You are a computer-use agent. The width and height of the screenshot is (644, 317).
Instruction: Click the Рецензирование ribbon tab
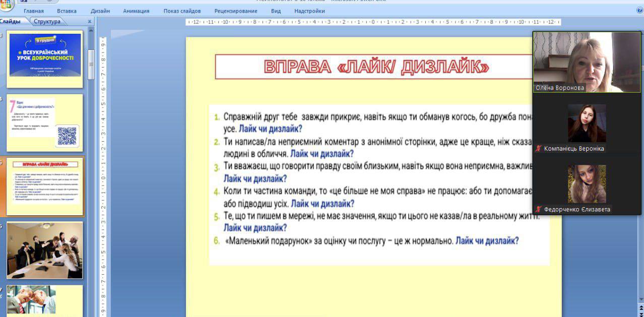pyautogui.click(x=235, y=11)
